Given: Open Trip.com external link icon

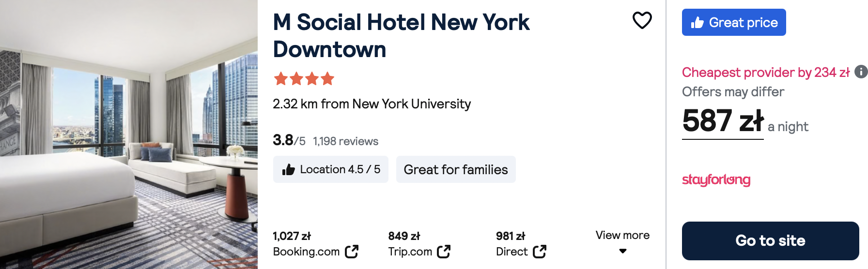Looking at the screenshot, I should click(444, 252).
